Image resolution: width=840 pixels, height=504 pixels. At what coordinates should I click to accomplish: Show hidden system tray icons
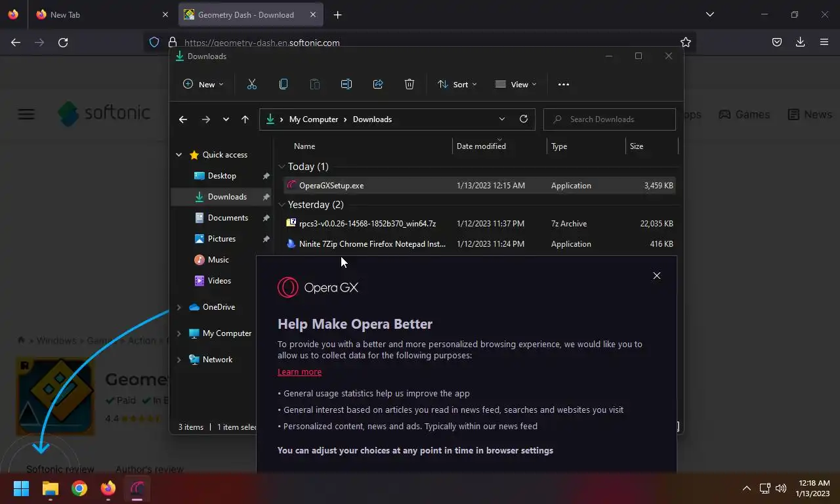[746, 488]
